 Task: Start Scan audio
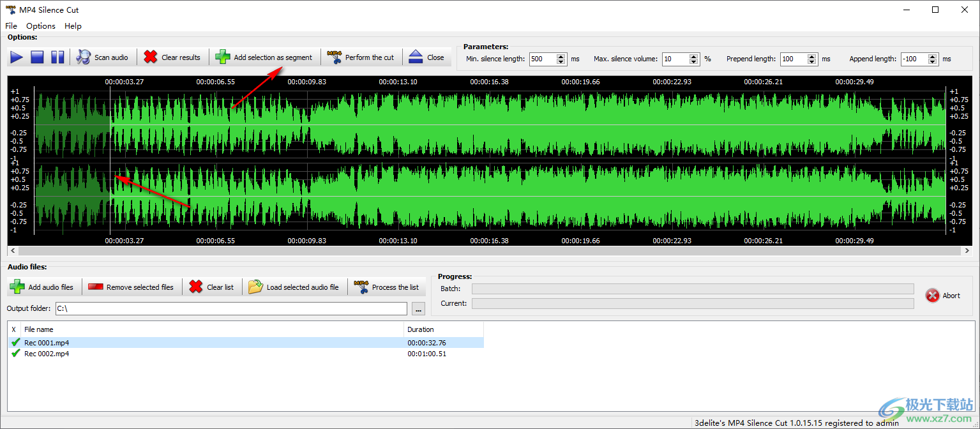click(x=103, y=57)
